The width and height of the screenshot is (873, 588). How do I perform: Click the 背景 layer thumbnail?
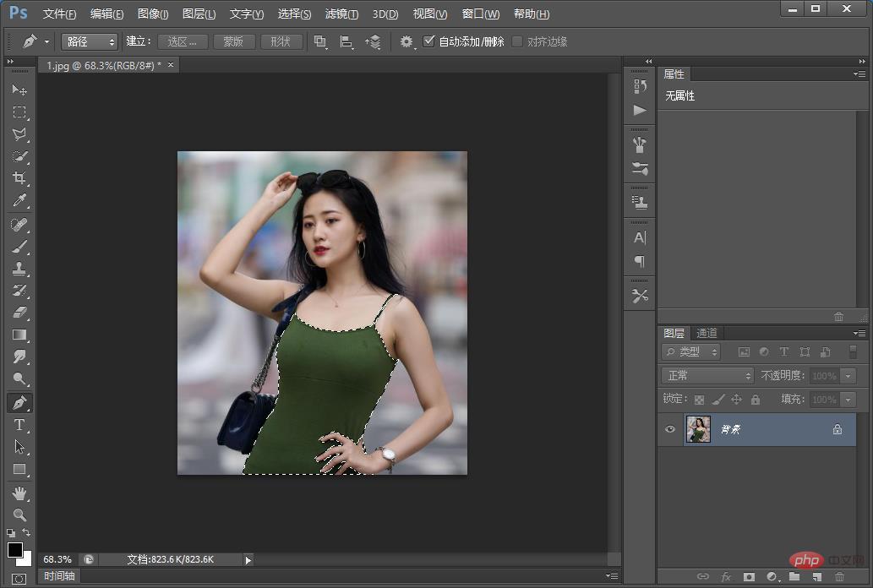pyautogui.click(x=698, y=429)
